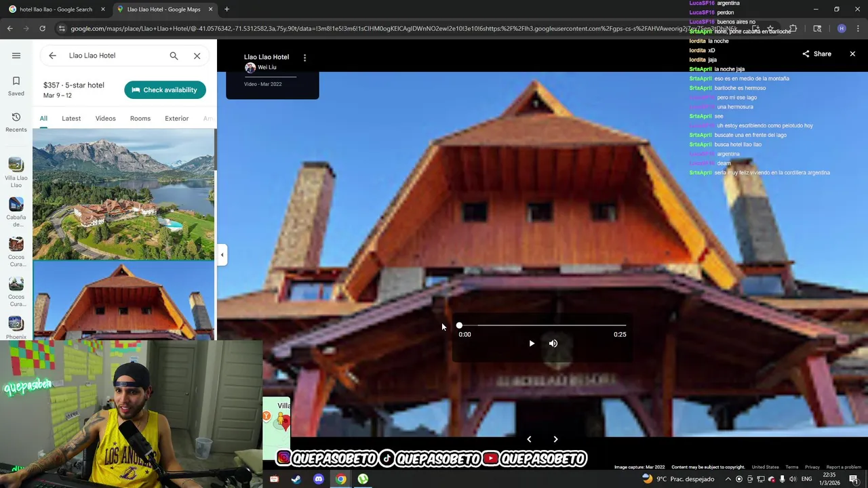View site information icon in address bar

tap(62, 28)
